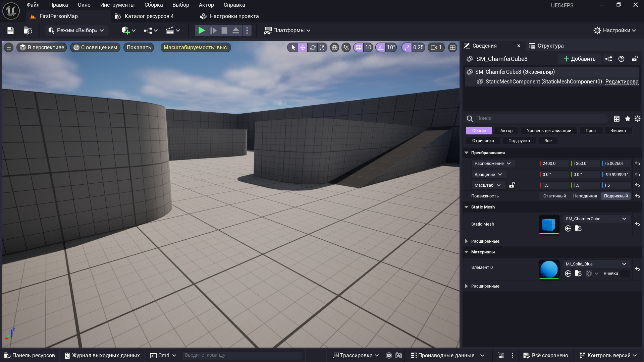Click the blue cube mesh thumbnail

click(x=549, y=224)
